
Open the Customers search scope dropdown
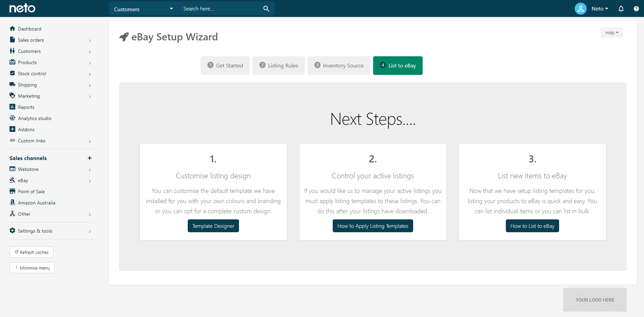click(143, 9)
